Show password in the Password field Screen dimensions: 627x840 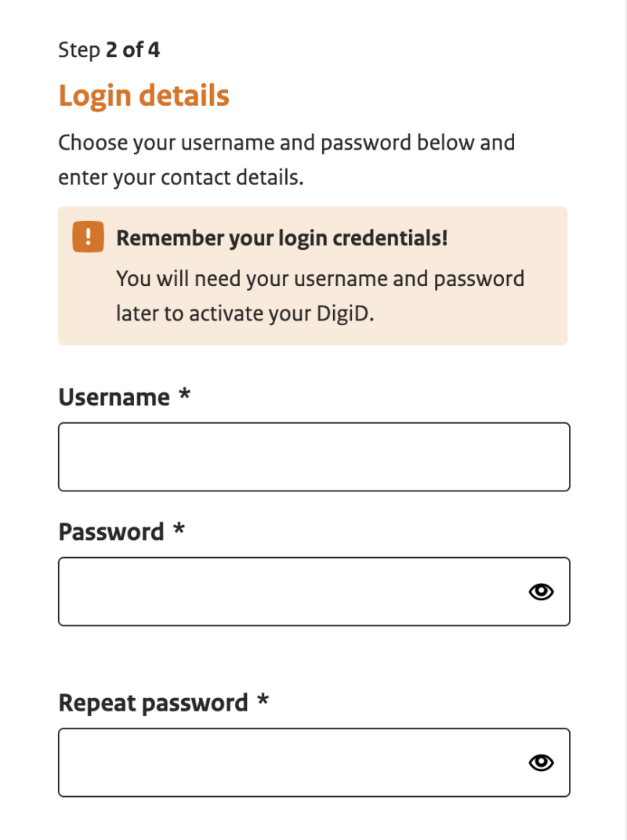pos(542,592)
